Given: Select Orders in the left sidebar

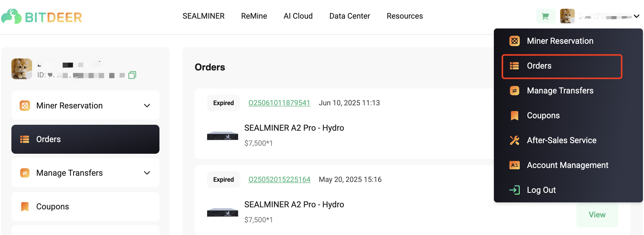Looking at the screenshot, I should pyautogui.click(x=85, y=139).
